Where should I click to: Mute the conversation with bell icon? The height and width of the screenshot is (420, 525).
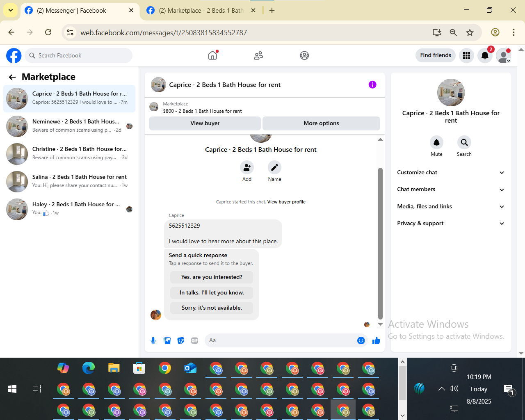pyautogui.click(x=436, y=142)
